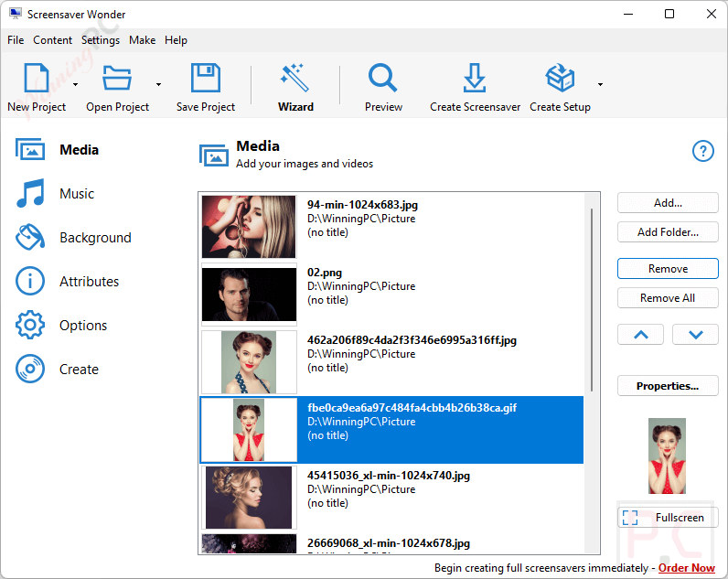Click the Media header icon beside title
This screenshot has width=728, height=579.
[x=214, y=155]
